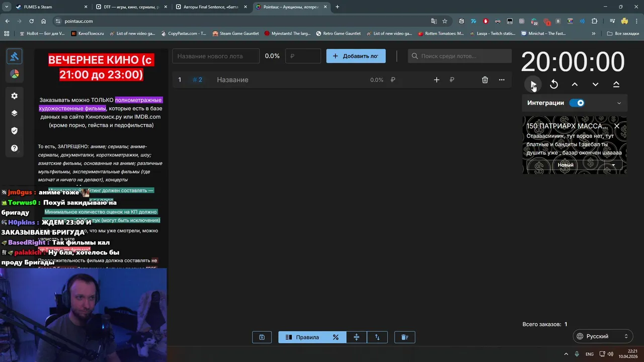
Task: Click translate page icon in address bar
Action: (434, 21)
